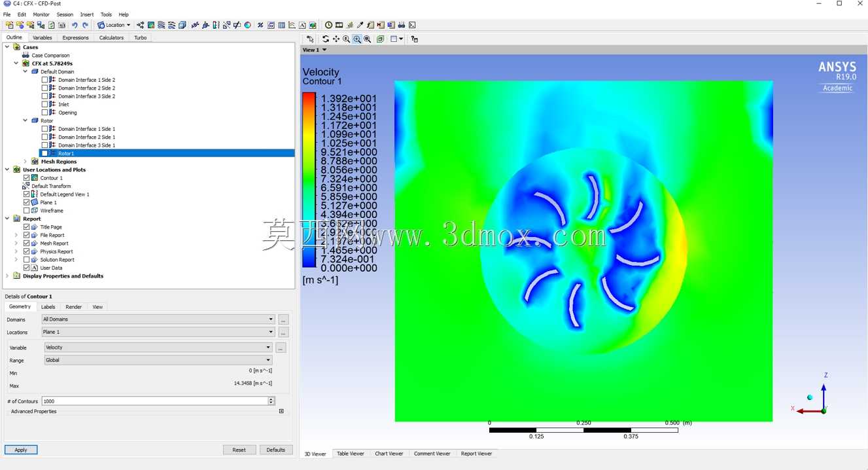Open the Range combo box

tap(158, 360)
